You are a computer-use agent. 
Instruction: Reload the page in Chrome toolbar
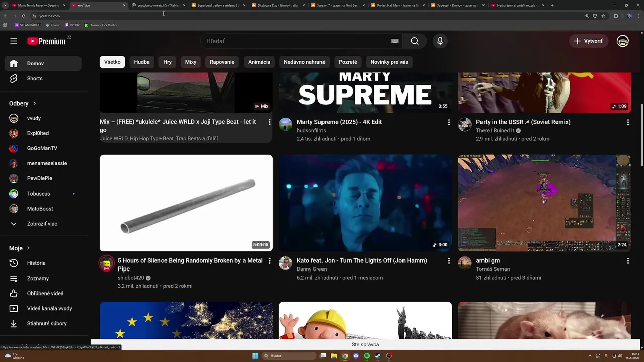[x=24, y=16]
